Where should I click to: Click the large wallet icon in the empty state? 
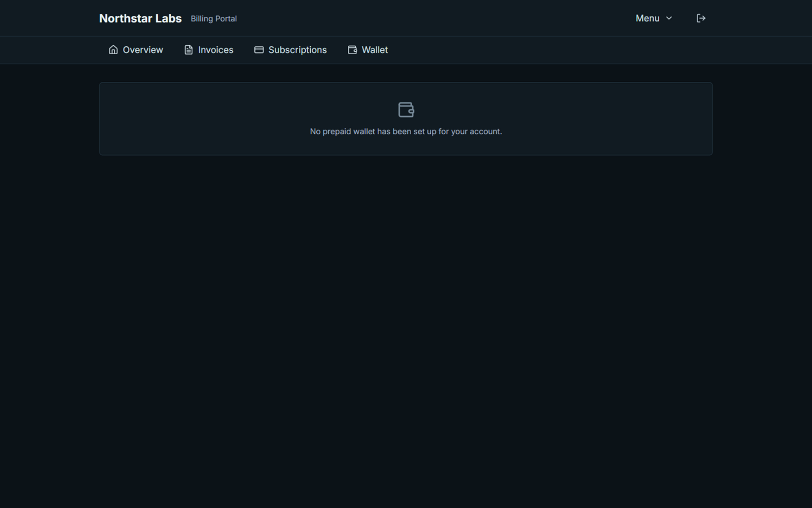pyautogui.click(x=406, y=110)
